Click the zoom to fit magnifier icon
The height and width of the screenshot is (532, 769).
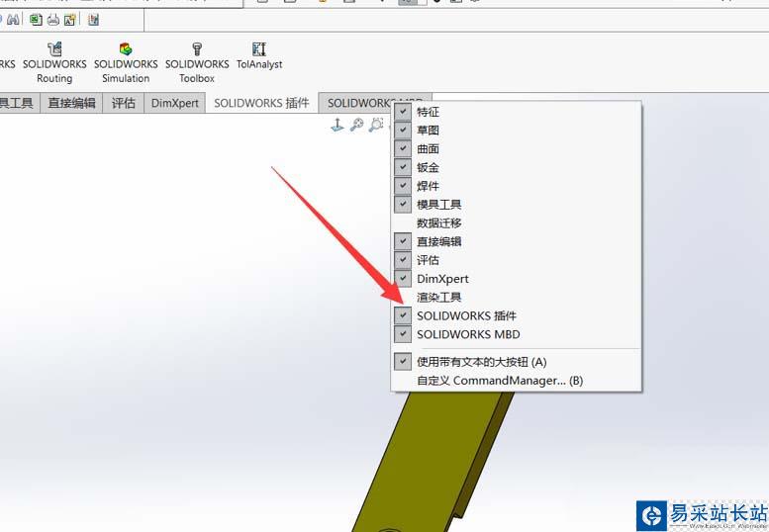(x=356, y=125)
